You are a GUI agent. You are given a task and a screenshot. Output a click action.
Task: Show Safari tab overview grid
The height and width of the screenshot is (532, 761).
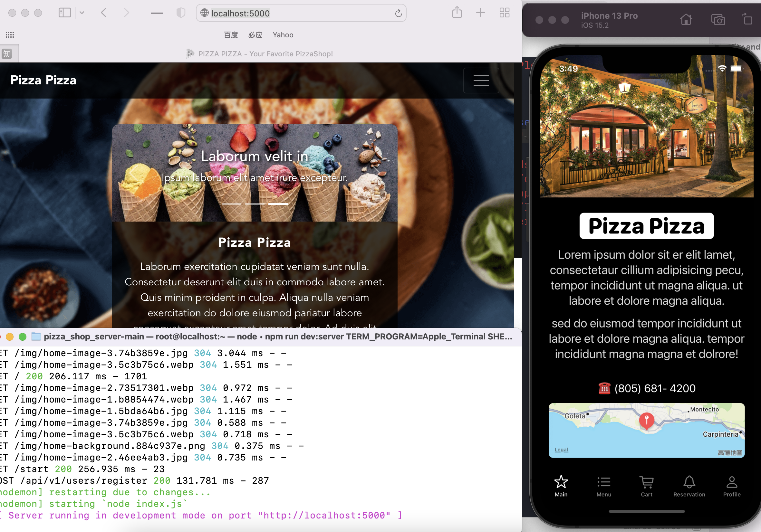click(x=505, y=13)
